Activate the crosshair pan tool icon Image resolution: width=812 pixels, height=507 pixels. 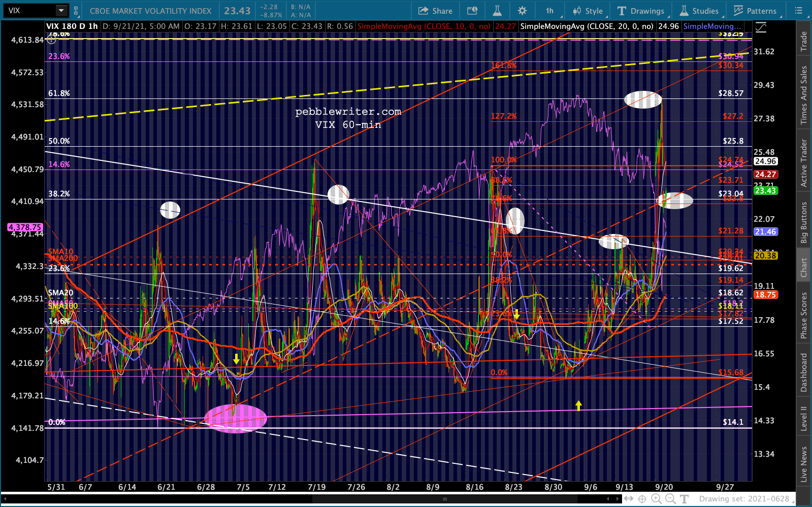pos(642,499)
